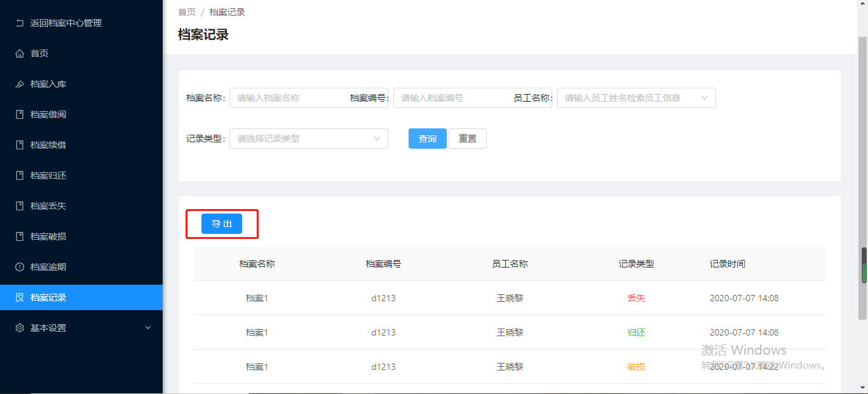Click the stamp icon beside 档案入库
This screenshot has width=868, height=394.
point(20,84)
